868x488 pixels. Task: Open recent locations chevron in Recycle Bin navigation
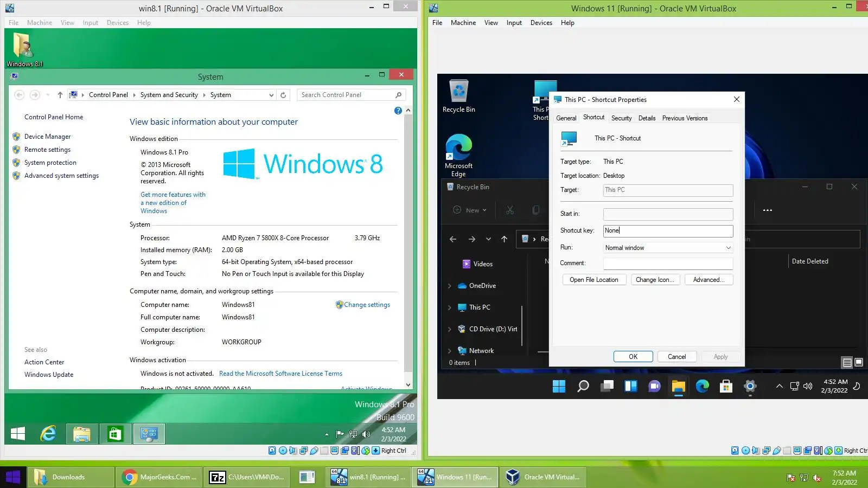click(488, 239)
